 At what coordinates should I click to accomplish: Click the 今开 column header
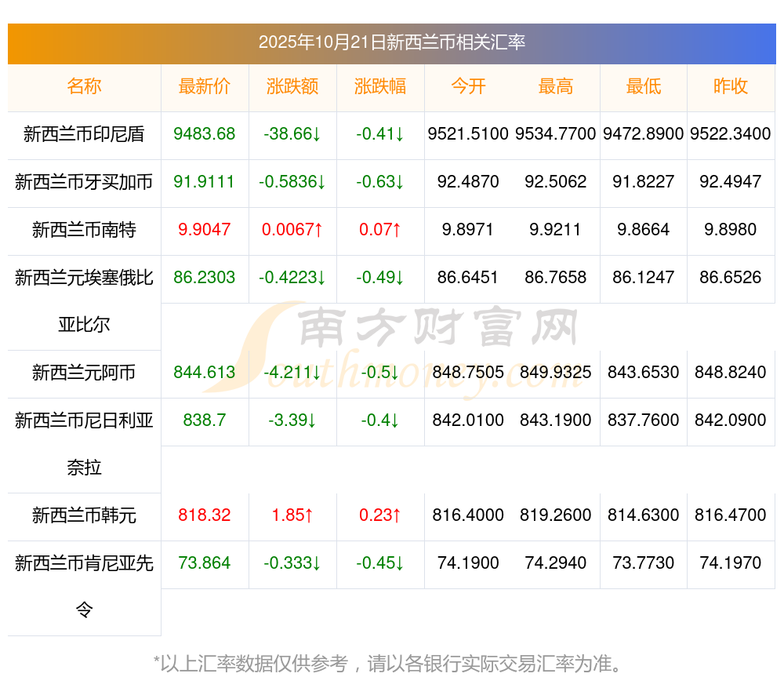468,87
